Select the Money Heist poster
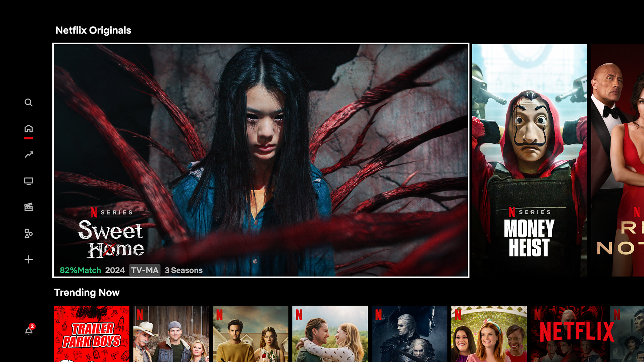644x362 pixels. [529, 160]
